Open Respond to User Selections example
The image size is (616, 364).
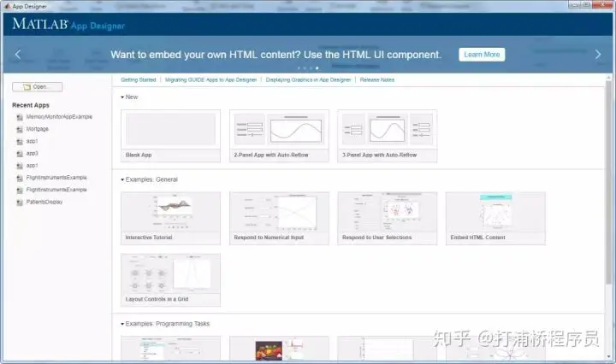pos(388,218)
